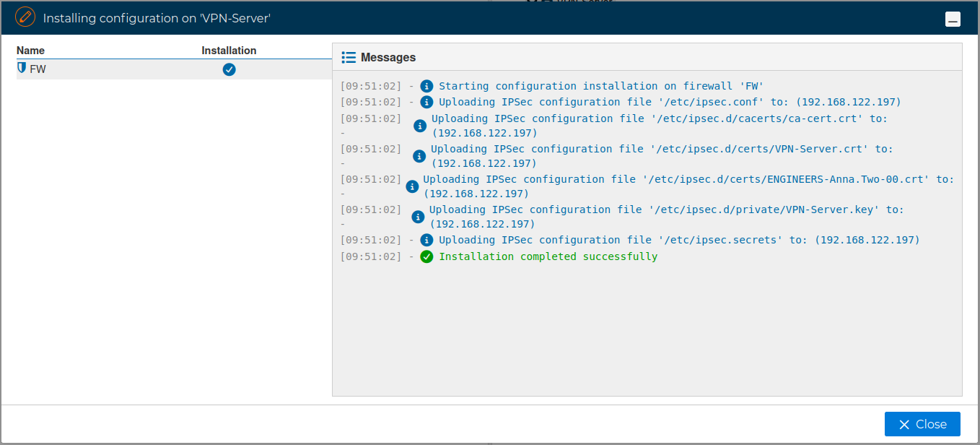Click info icon beside ipsec.conf upload message
Image resolution: width=980 pixels, height=445 pixels.
[x=426, y=102]
